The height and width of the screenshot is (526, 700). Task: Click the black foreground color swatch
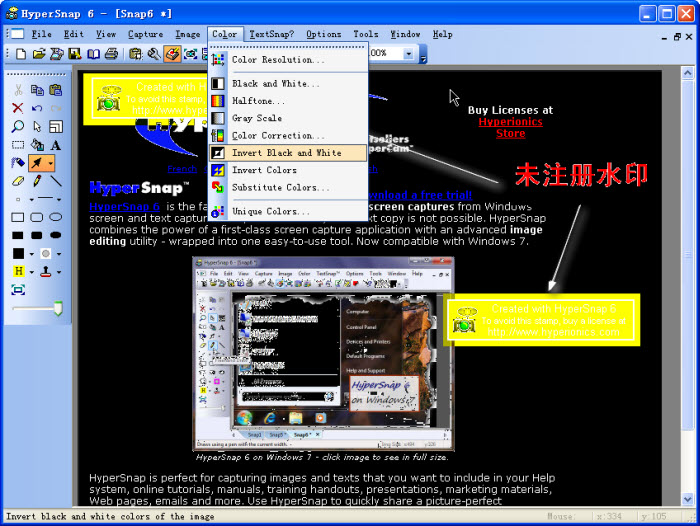(18, 254)
